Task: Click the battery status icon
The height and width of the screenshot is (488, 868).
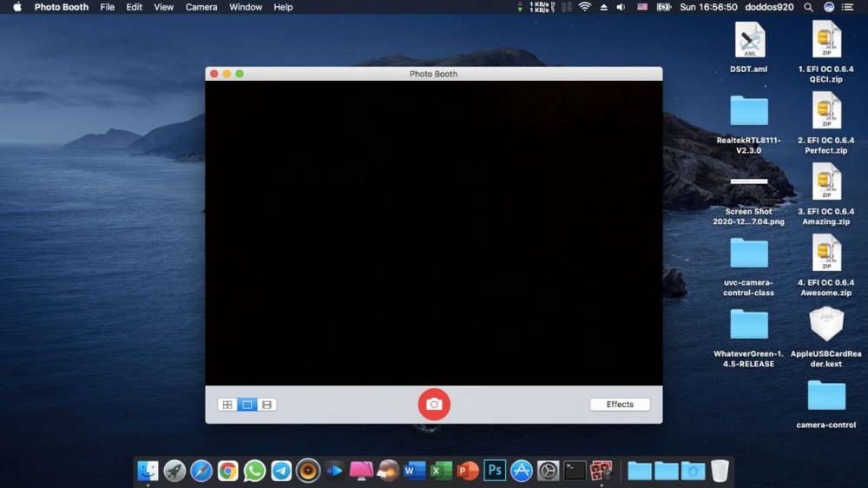Action: (664, 7)
